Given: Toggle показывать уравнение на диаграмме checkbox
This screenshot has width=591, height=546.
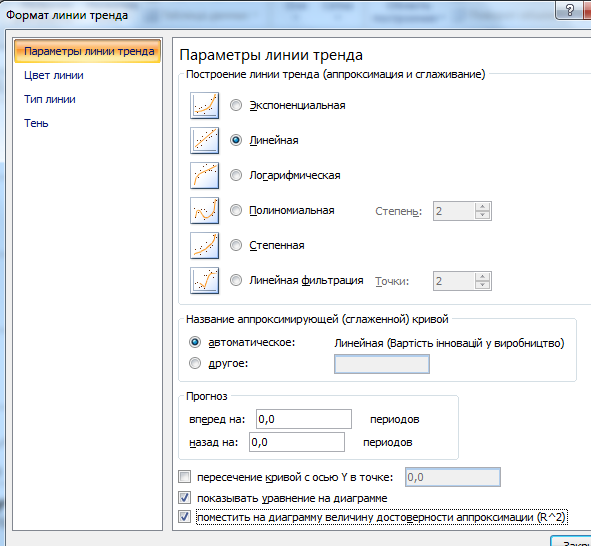Looking at the screenshot, I should 184,498.
